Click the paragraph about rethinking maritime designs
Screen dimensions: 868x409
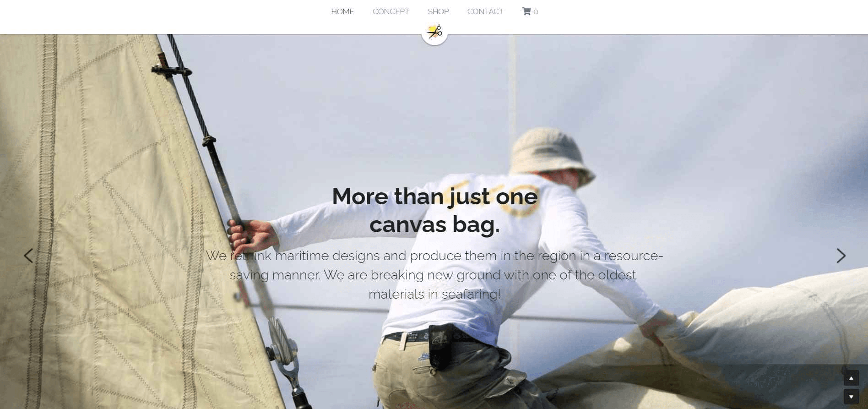tap(434, 275)
